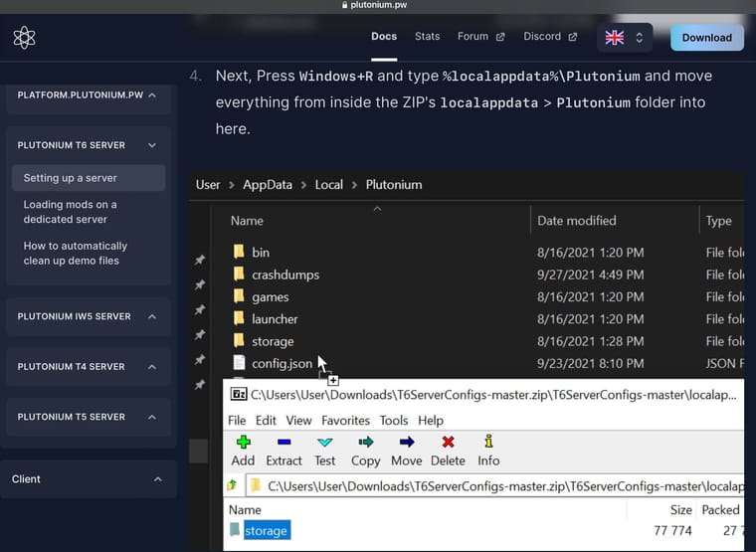
Task: Click the Info icon in 7-Zip
Action: pyautogui.click(x=488, y=442)
